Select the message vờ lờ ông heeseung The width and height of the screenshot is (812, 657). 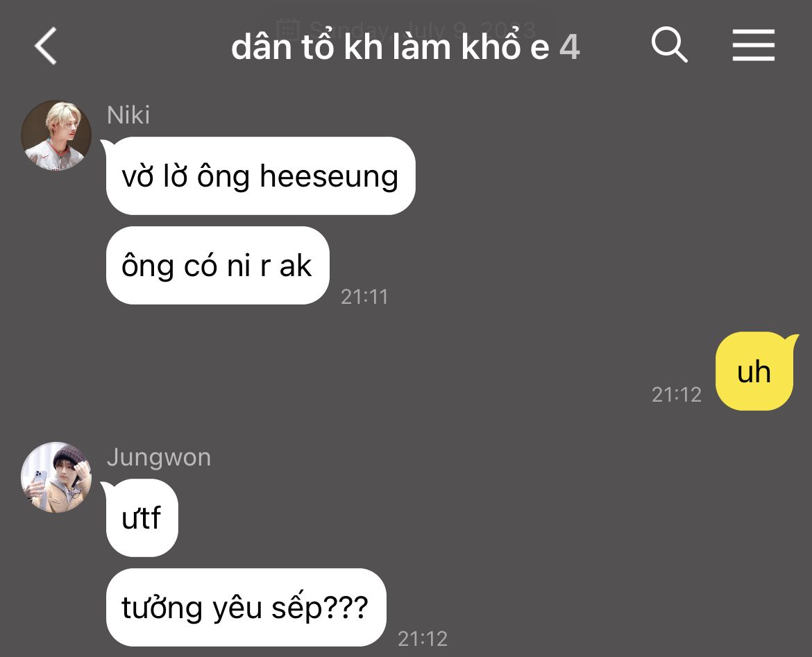(x=260, y=176)
